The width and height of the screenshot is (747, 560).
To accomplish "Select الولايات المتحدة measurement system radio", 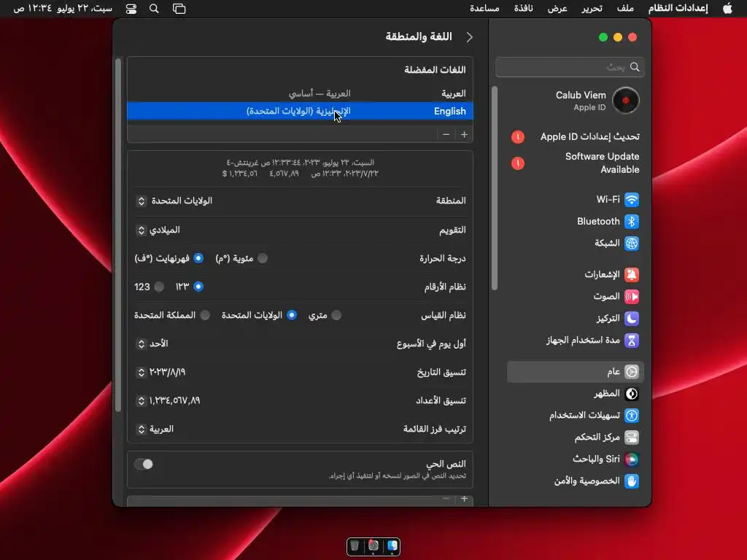I will tap(292, 315).
